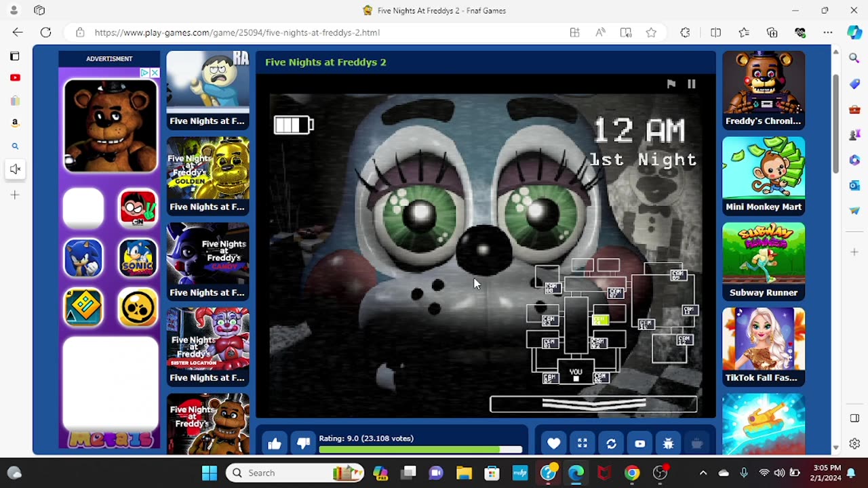Open File Explorer from taskbar
868x488 pixels.
pyautogui.click(x=464, y=472)
